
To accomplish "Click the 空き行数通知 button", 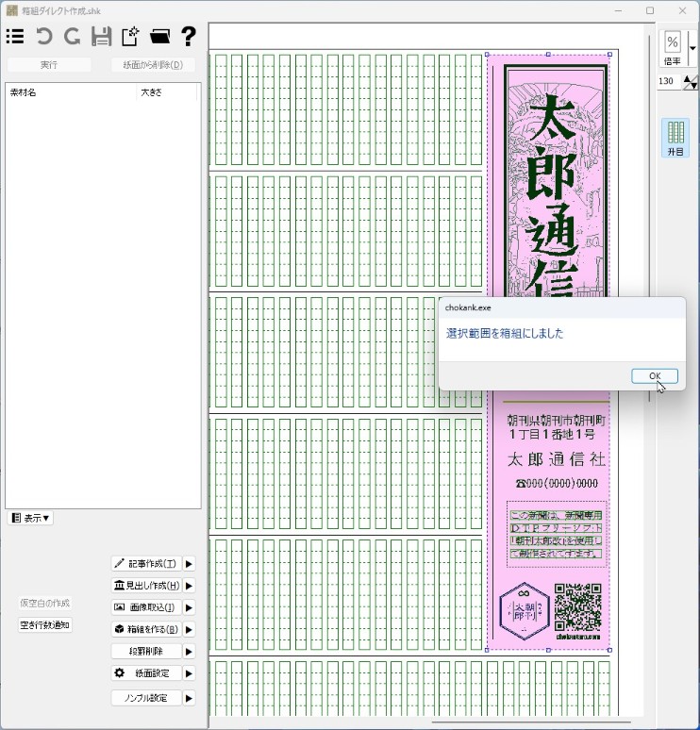I will [45, 624].
